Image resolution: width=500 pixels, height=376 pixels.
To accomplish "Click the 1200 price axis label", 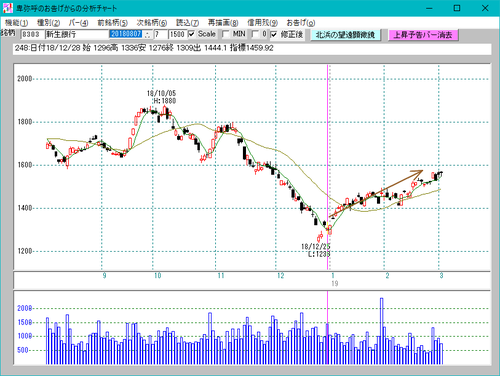I will (25, 251).
